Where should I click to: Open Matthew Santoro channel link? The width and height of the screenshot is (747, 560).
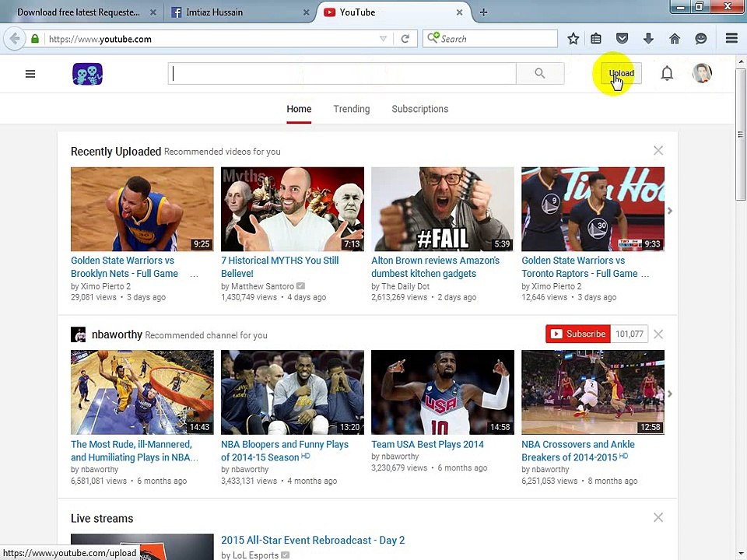[x=262, y=286]
